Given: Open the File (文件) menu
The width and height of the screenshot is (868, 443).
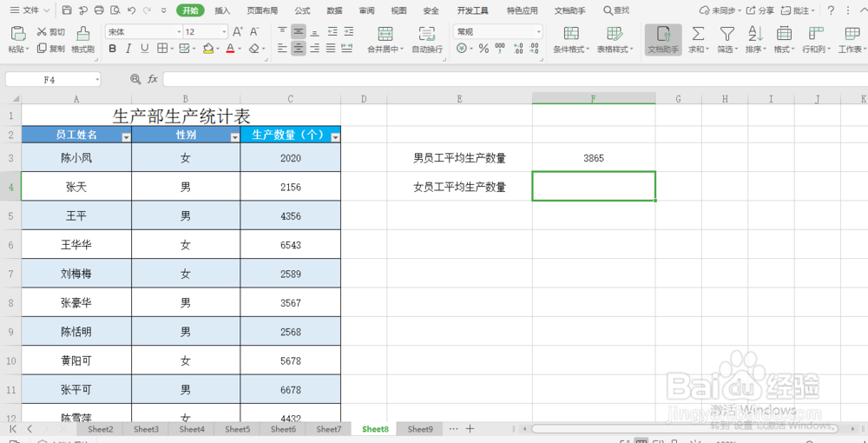Looking at the screenshot, I should tap(30, 10).
